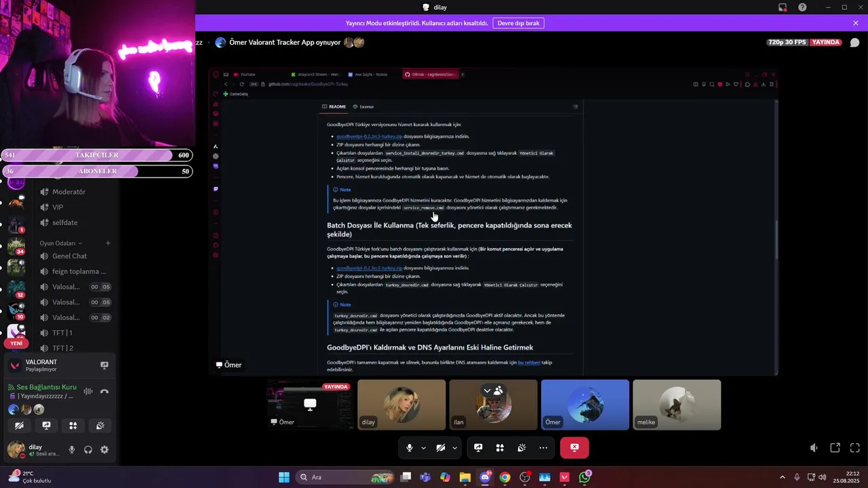Screen dimensions: 868x488
Task: Open WhatsApp from the taskbar
Action: coord(585,477)
